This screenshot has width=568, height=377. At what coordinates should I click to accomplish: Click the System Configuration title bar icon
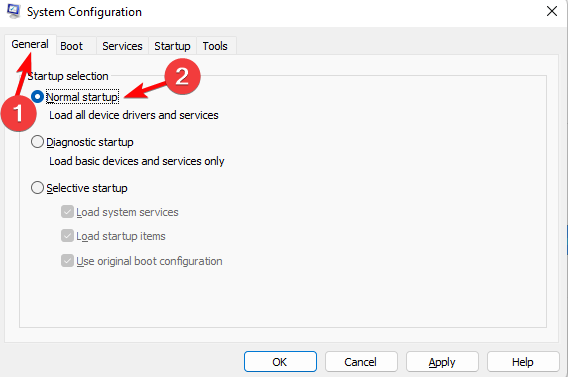[14, 11]
